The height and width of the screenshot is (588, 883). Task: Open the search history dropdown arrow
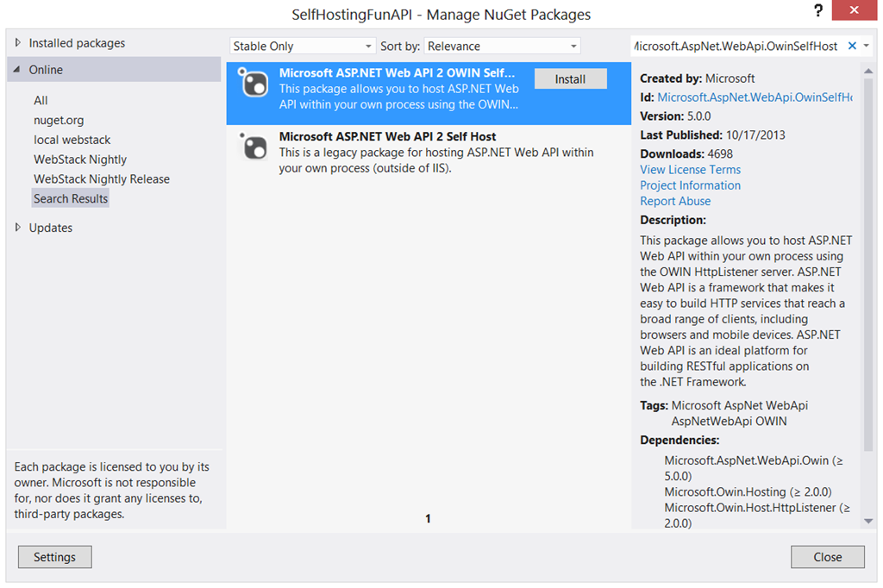point(867,46)
